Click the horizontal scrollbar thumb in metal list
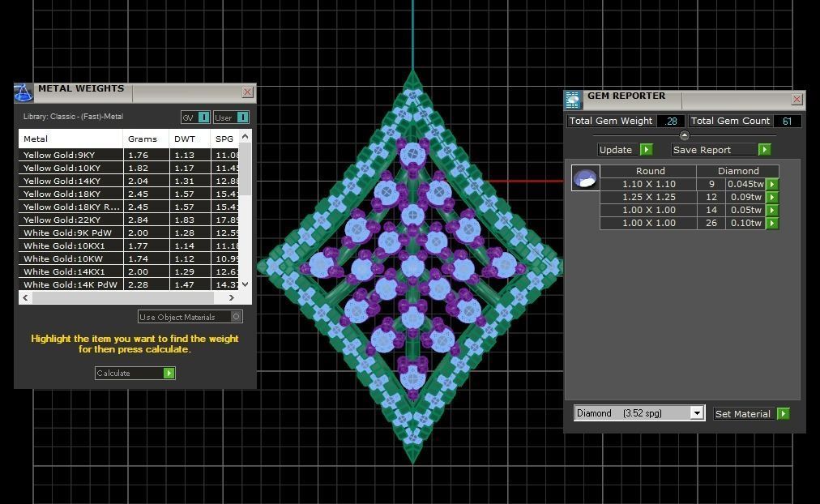 (x=123, y=297)
